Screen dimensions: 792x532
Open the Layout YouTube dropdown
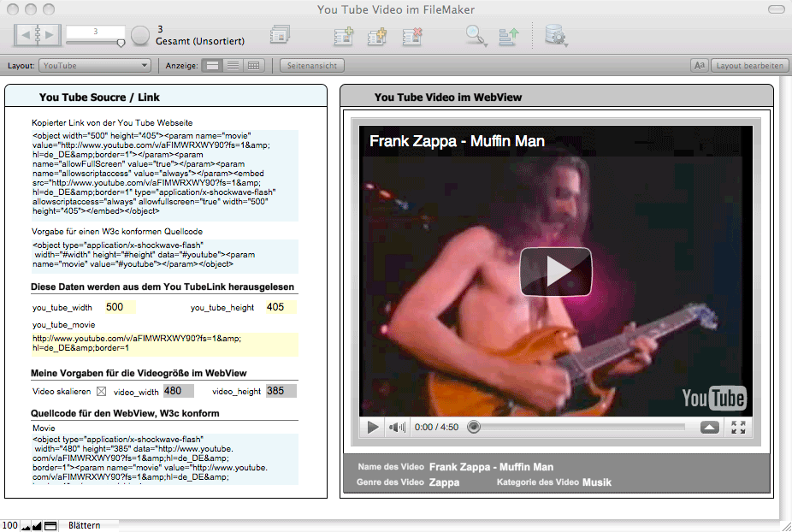click(x=95, y=65)
